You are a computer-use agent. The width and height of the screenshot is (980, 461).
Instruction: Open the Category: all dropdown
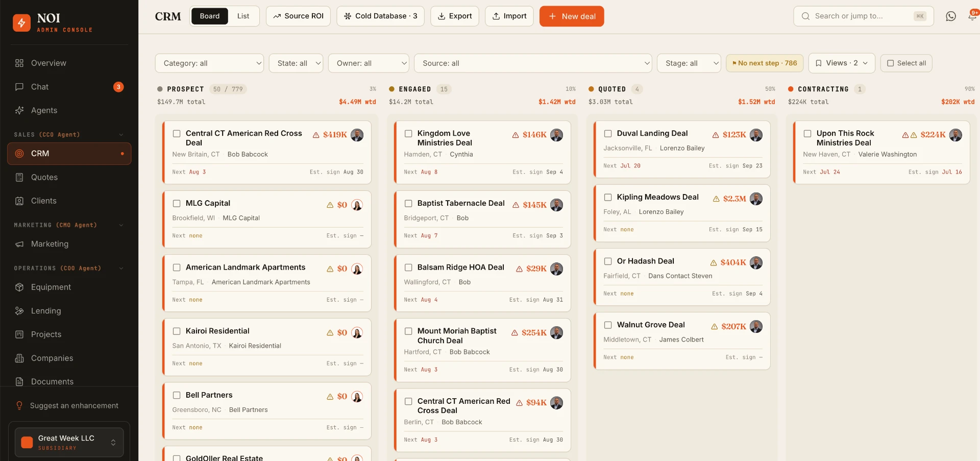tap(209, 63)
